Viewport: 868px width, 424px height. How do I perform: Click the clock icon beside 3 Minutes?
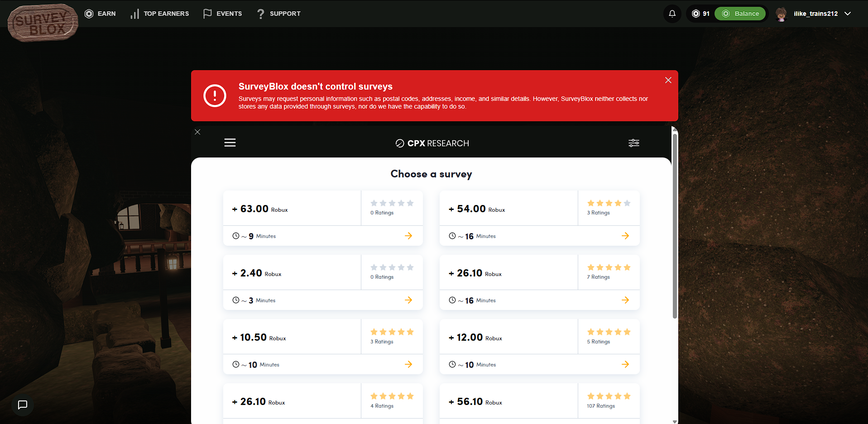[x=236, y=300]
